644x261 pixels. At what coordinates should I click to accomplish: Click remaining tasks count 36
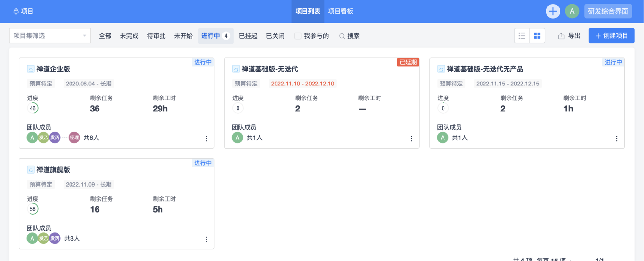[95, 109]
